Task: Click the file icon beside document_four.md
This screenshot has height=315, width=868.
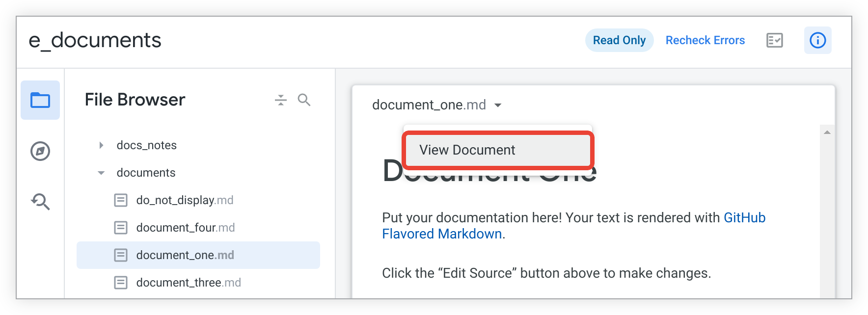Action: 121,228
